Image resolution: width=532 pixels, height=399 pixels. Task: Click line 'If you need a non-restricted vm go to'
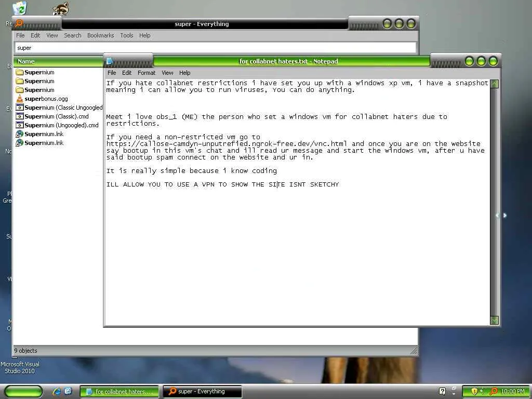pyautogui.click(x=183, y=137)
